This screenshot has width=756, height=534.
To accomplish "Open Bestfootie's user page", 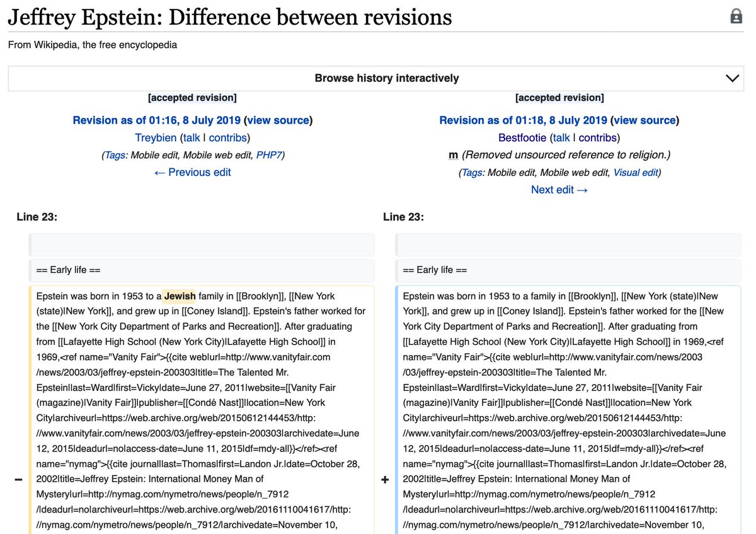I will click(x=523, y=137).
